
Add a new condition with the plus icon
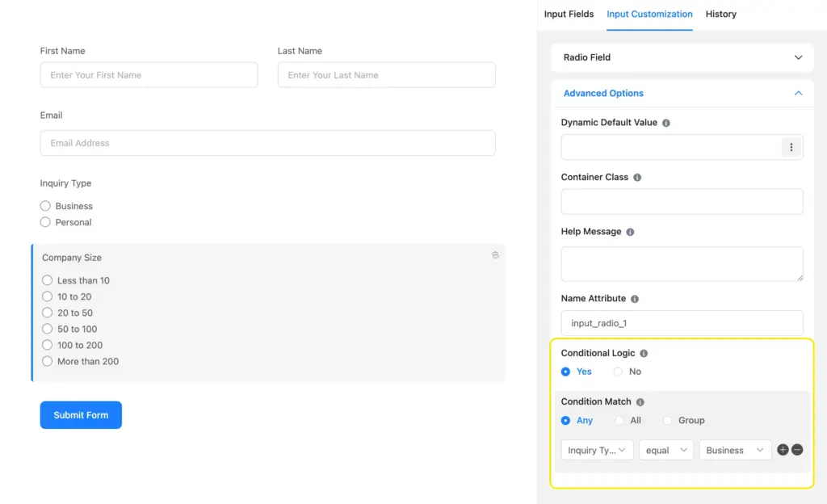click(x=783, y=450)
